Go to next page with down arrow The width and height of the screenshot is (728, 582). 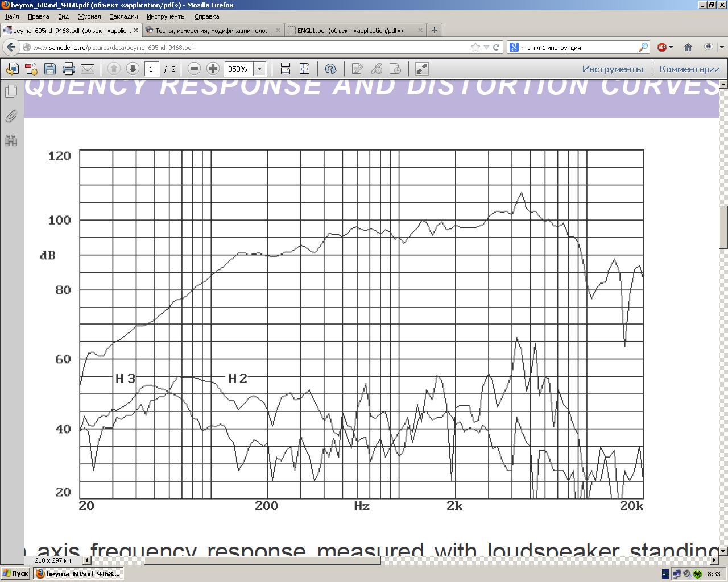coord(133,69)
